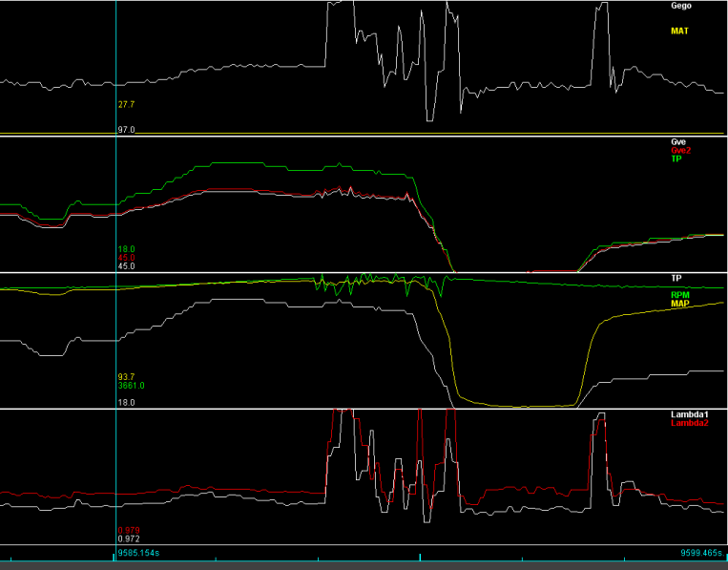Click the green 3661.0 RPM value readout

click(131, 386)
